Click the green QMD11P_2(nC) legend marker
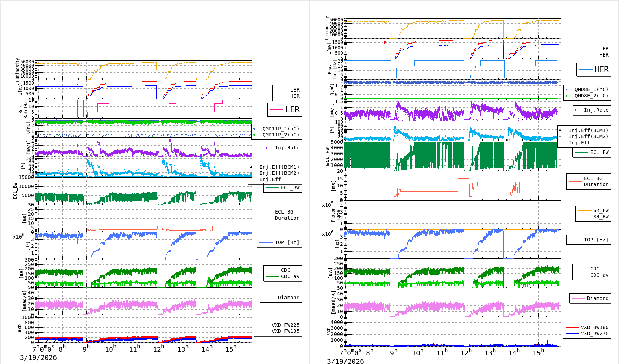The height and width of the screenshot is (364, 619). click(254, 135)
